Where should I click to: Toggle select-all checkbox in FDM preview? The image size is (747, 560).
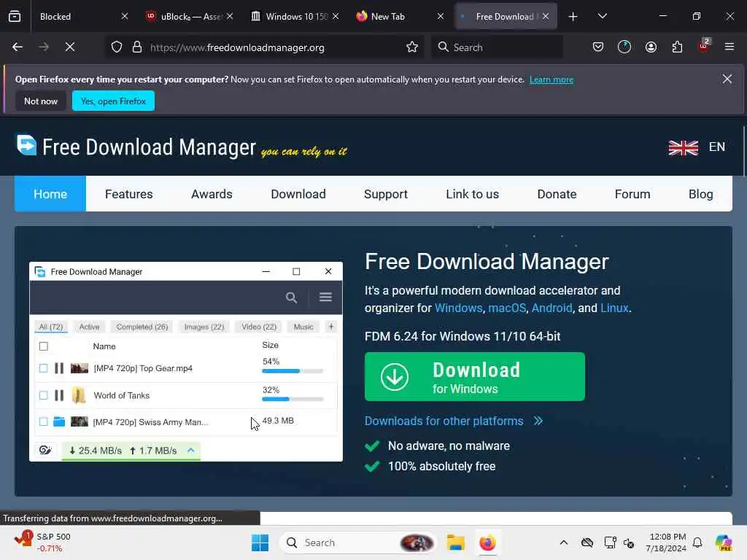[x=43, y=346]
